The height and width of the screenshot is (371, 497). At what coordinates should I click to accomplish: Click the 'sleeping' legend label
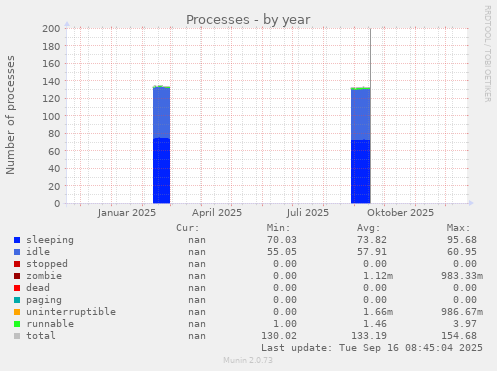(50, 240)
